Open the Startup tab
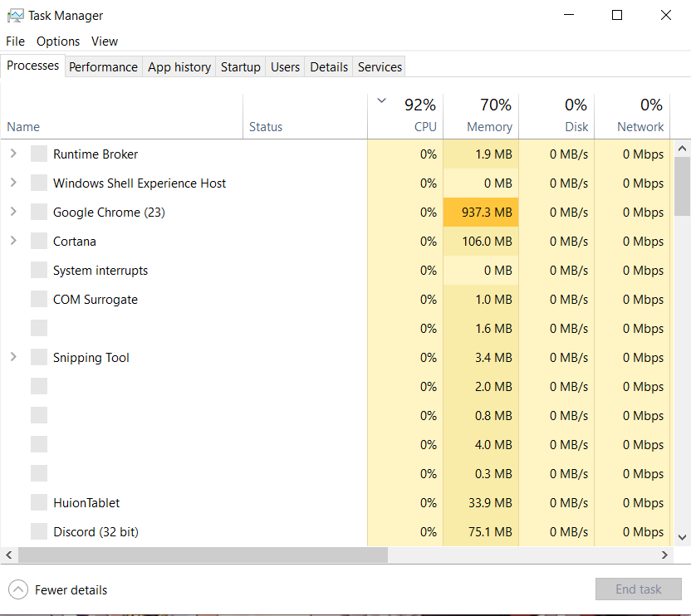 [x=240, y=67]
